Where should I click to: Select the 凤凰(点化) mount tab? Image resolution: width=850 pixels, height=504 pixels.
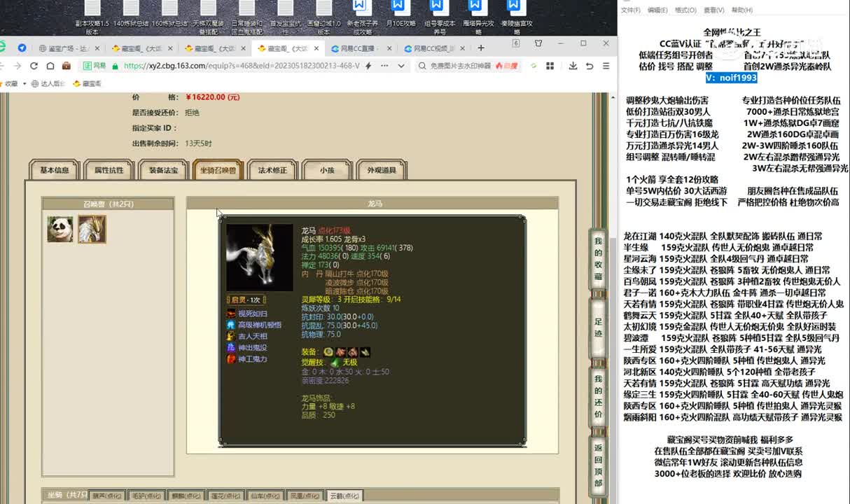(304, 496)
